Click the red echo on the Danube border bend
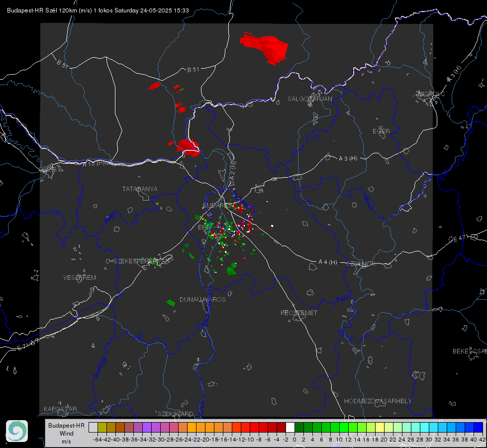The height and width of the screenshot is (448, 487). tap(188, 147)
